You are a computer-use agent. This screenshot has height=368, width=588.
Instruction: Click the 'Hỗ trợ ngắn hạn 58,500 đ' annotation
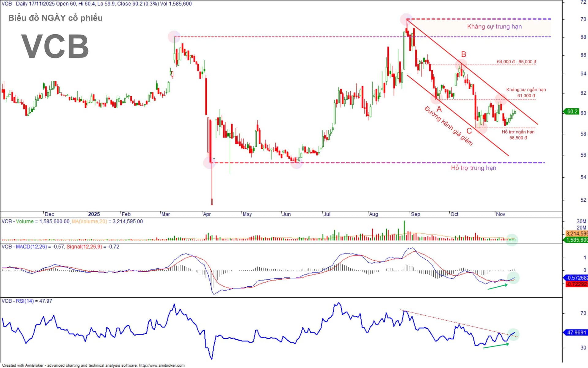[x=518, y=135]
